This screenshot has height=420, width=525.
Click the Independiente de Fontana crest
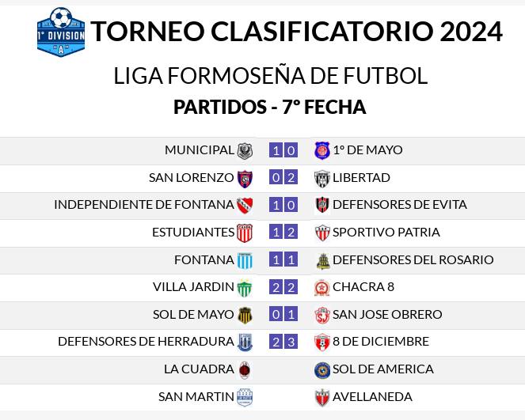click(245, 206)
